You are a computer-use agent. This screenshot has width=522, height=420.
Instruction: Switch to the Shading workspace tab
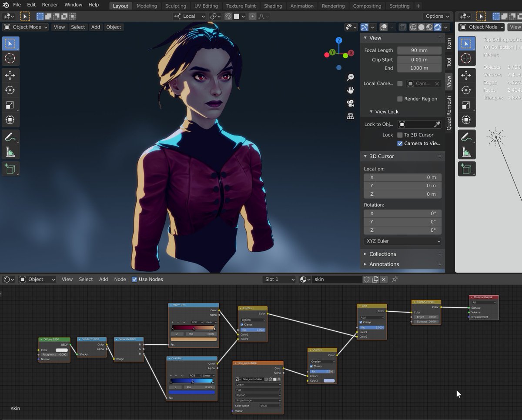273,6
